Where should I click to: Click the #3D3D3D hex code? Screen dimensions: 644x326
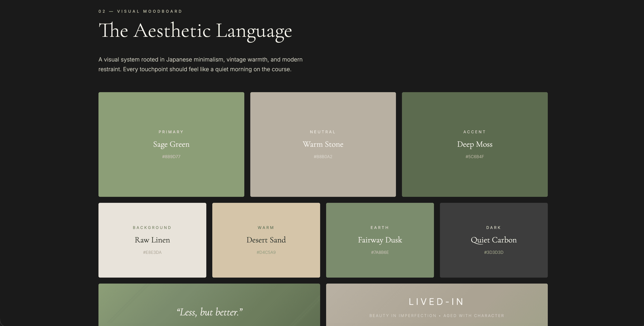click(x=493, y=252)
